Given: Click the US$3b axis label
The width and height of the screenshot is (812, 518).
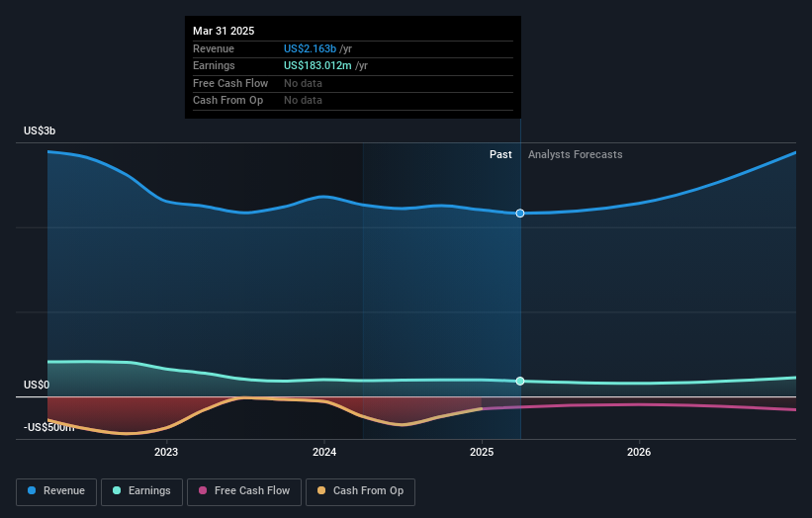Looking at the screenshot, I should pos(40,130).
